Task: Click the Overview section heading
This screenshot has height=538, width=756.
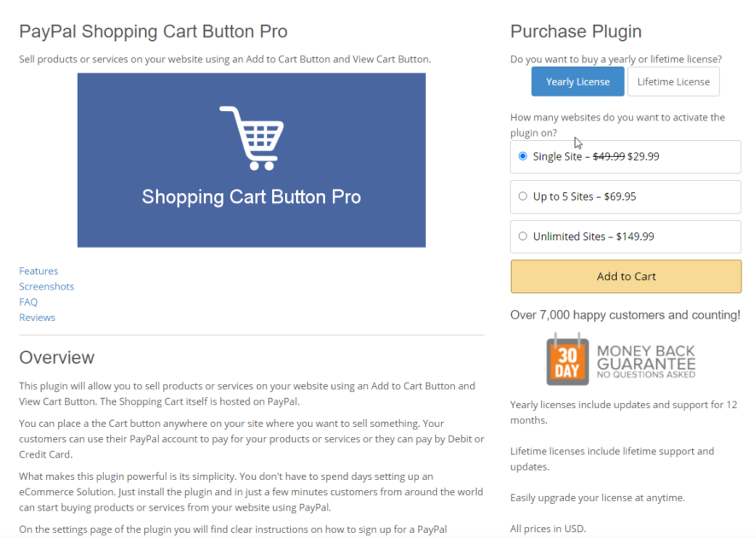Action: pyautogui.click(x=56, y=357)
